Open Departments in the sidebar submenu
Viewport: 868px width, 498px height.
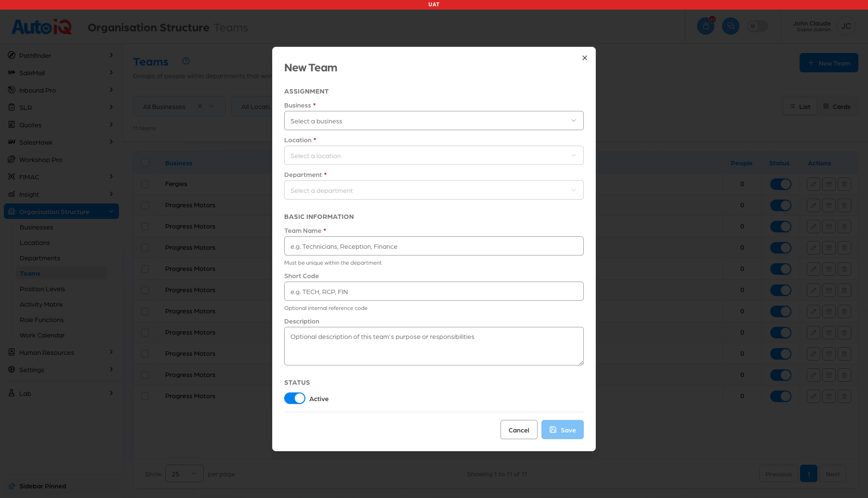point(40,258)
